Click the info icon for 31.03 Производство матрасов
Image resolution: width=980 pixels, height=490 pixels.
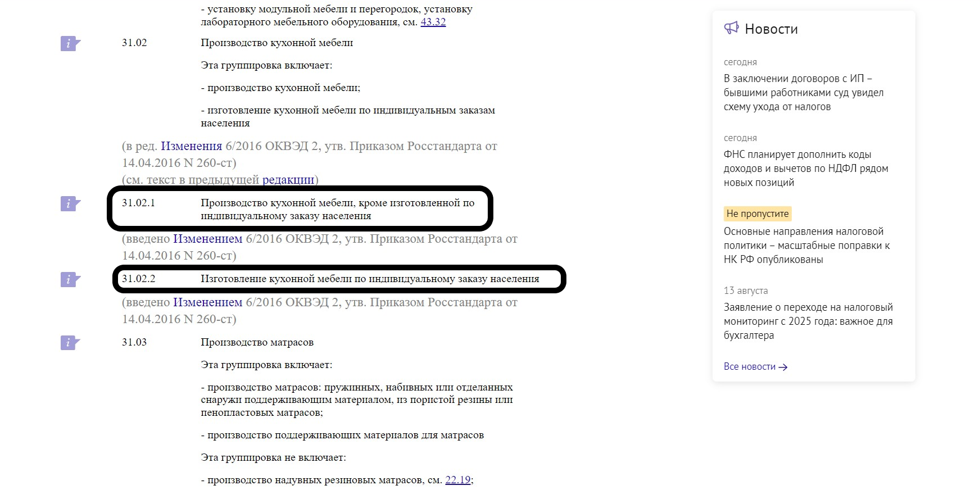pos(70,342)
